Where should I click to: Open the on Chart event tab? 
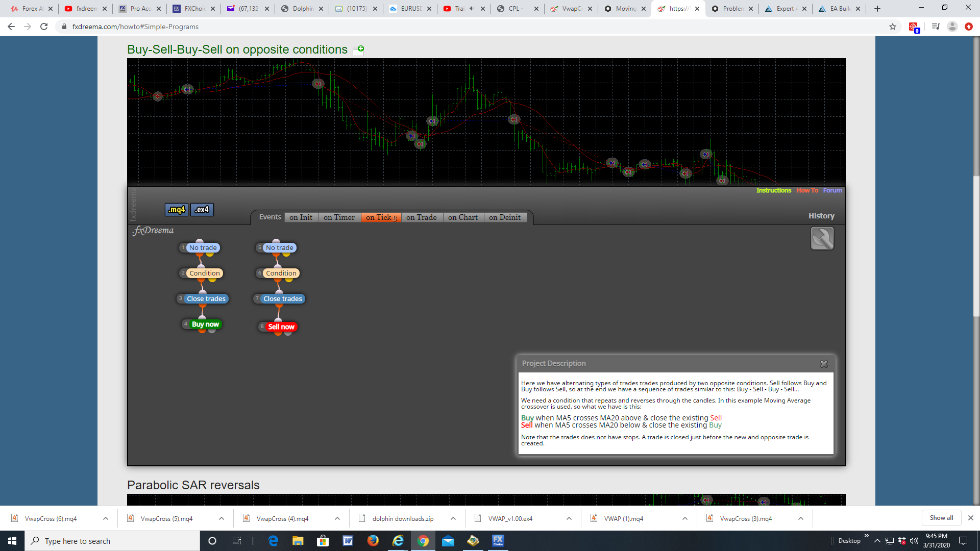click(x=463, y=217)
